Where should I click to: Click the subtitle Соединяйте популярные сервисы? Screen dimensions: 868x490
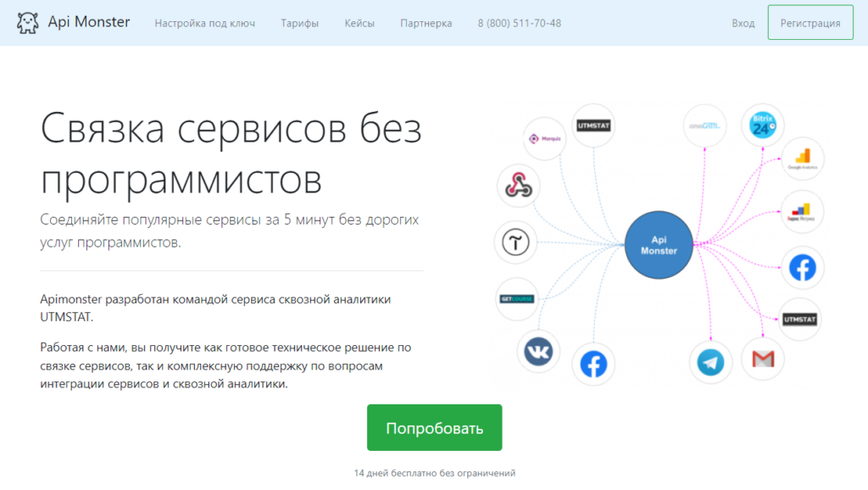(x=229, y=231)
